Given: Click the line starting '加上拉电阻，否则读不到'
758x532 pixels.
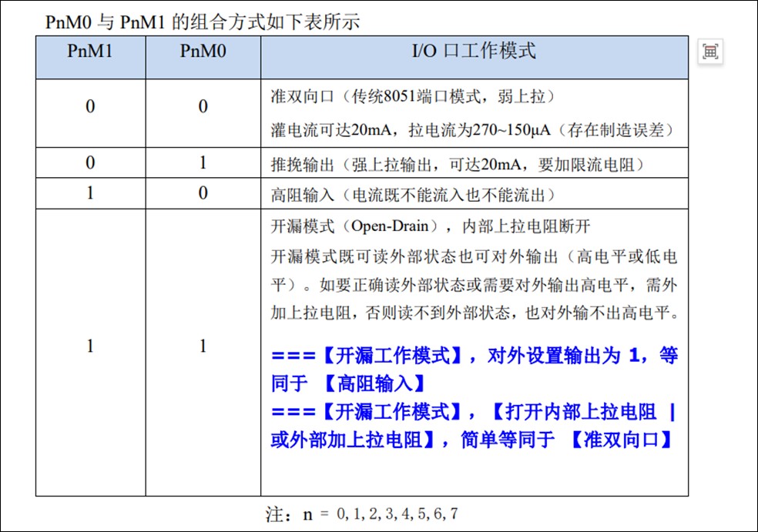Looking at the screenshot, I should 475,313.
